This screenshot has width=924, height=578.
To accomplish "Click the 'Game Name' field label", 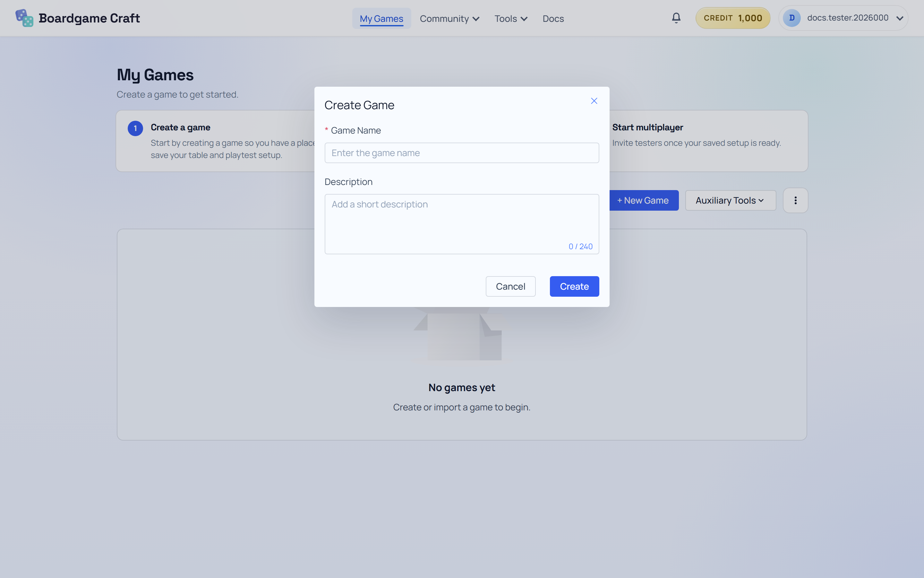I will click(x=356, y=130).
